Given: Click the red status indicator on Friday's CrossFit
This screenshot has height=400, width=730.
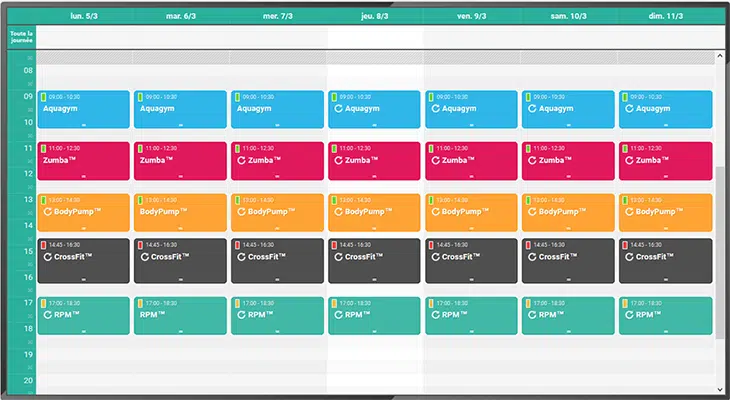Looking at the screenshot, I should tap(431, 245).
